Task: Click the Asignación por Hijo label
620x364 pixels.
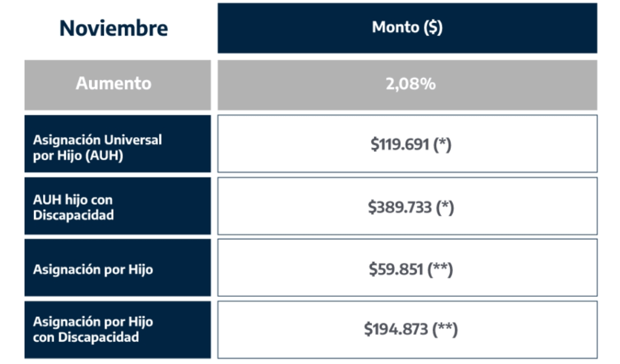Action: (x=93, y=269)
